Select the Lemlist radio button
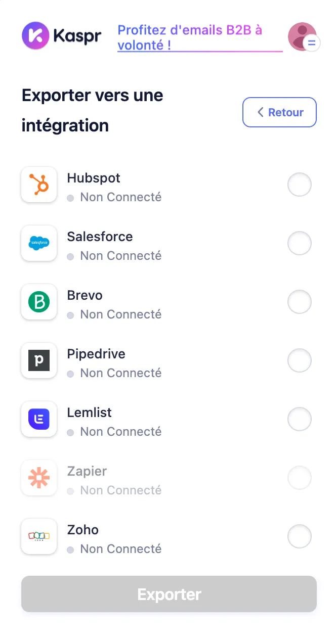Image resolution: width=336 pixels, height=644 pixels. [300, 419]
